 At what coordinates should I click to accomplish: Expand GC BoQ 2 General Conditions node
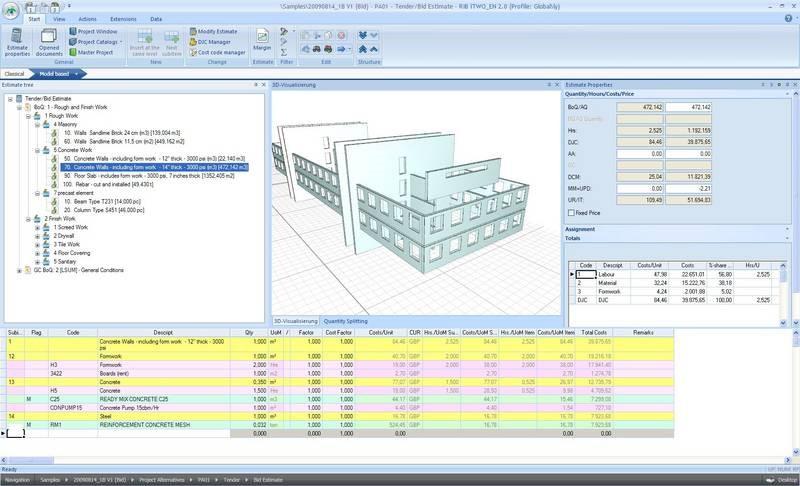pos(19,270)
